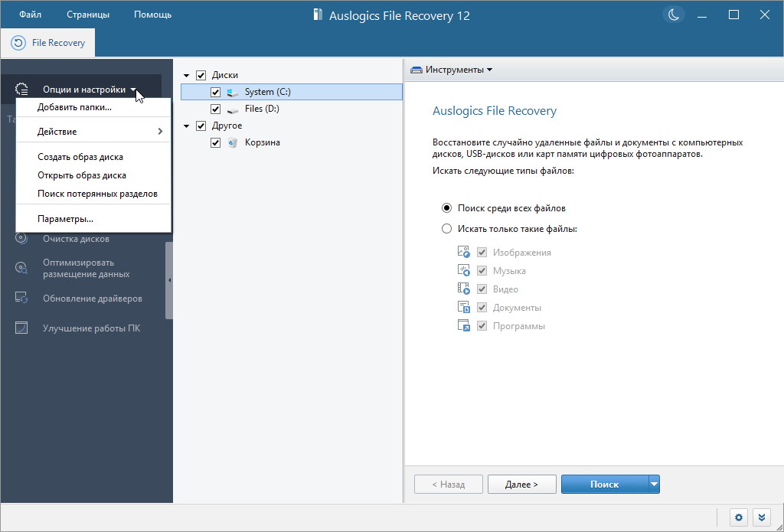
Task: Toggle dark mode moon icon
Action: pos(674,15)
